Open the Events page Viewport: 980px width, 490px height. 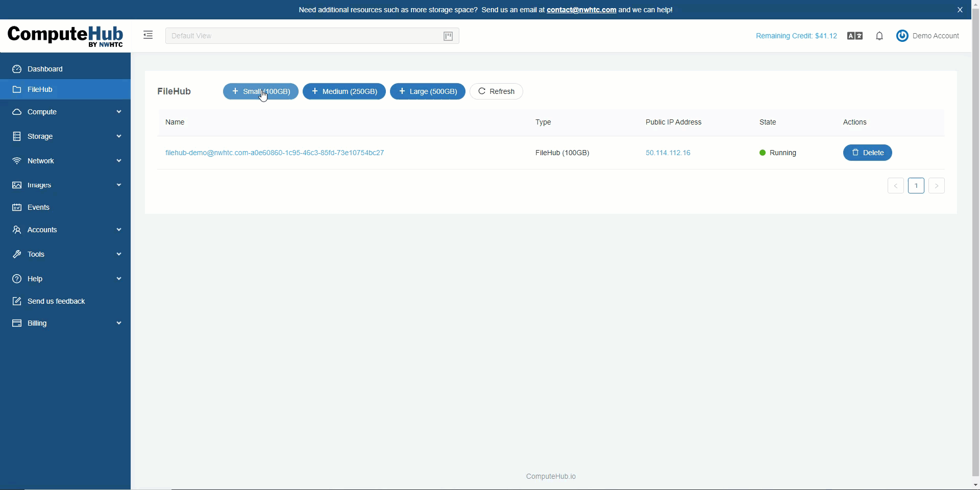click(x=65, y=207)
